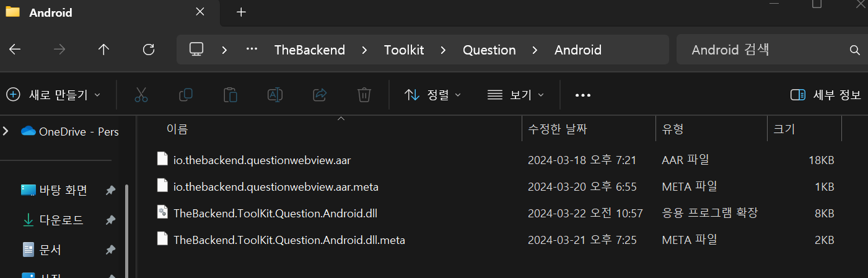Select TheBackend.ToolKit.Question.Android.dll file
Viewport: 868px width, 278px height.
[275, 214]
